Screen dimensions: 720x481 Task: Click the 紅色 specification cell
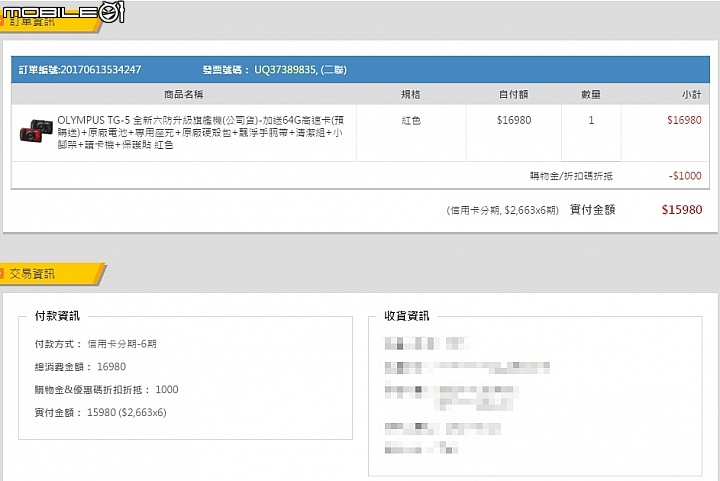(x=411, y=120)
